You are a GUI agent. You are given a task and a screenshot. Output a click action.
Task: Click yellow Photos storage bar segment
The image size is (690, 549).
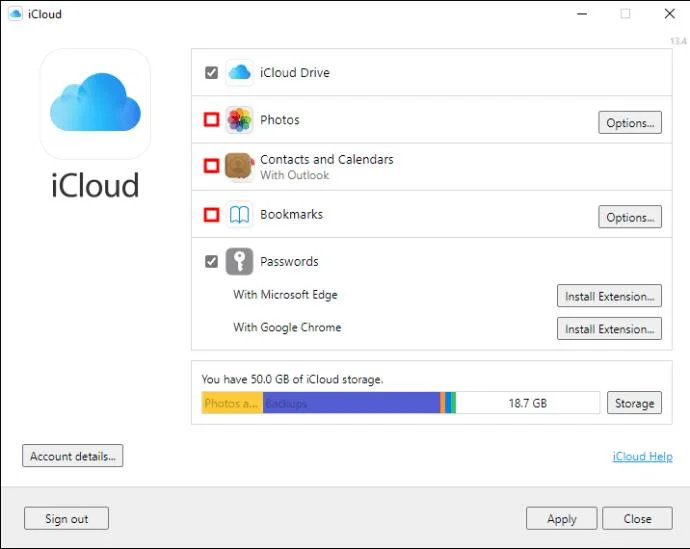tap(232, 403)
